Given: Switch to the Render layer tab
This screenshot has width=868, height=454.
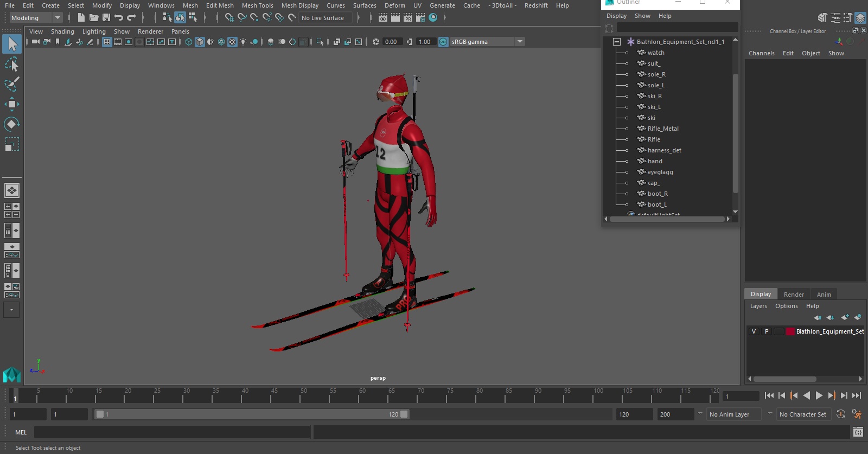Looking at the screenshot, I should (794, 295).
